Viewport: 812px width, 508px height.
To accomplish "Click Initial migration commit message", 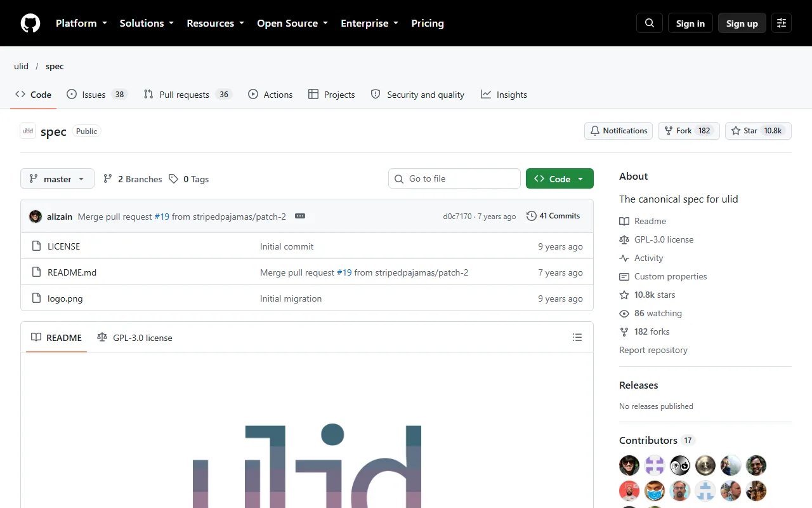I will (x=291, y=298).
